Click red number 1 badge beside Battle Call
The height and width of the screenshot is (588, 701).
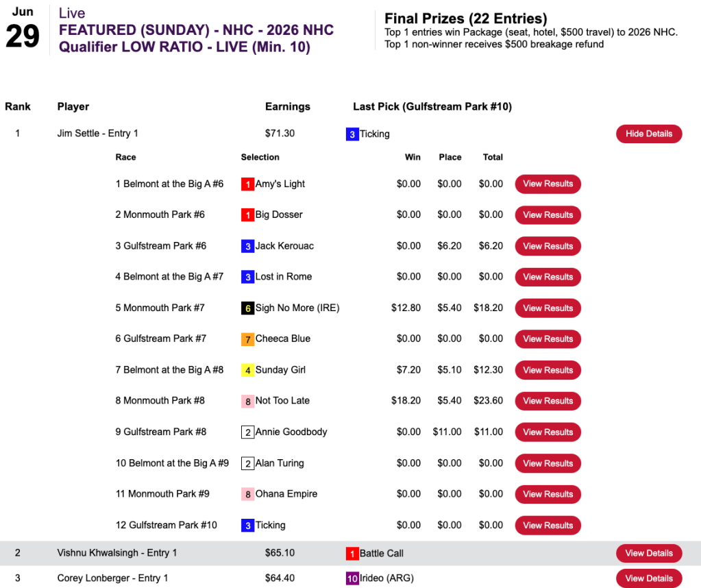352,553
